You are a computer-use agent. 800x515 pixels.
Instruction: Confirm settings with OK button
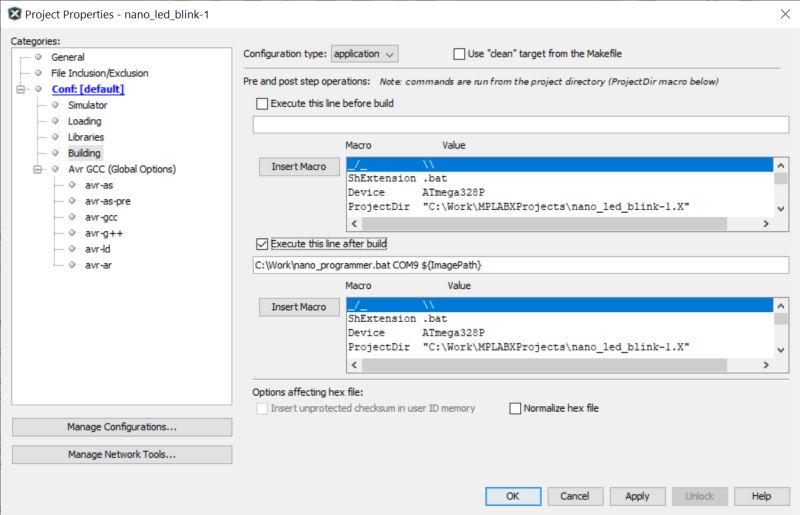click(x=513, y=496)
